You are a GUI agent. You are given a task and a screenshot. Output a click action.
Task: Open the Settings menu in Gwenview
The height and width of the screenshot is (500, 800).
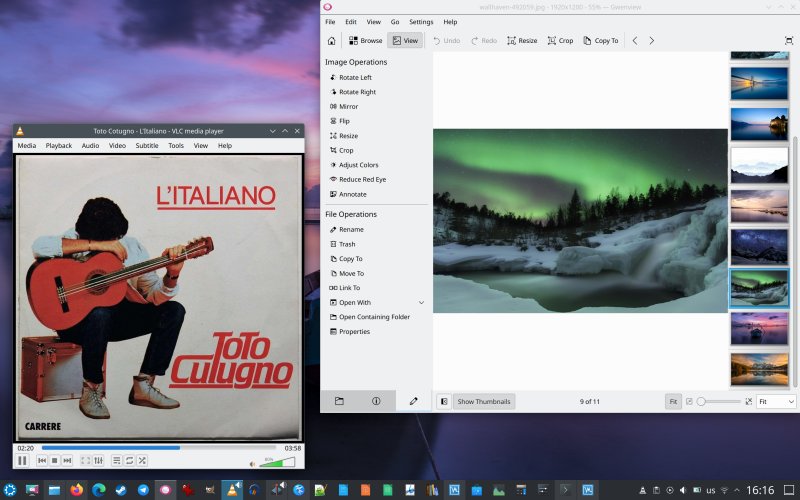pyautogui.click(x=421, y=22)
